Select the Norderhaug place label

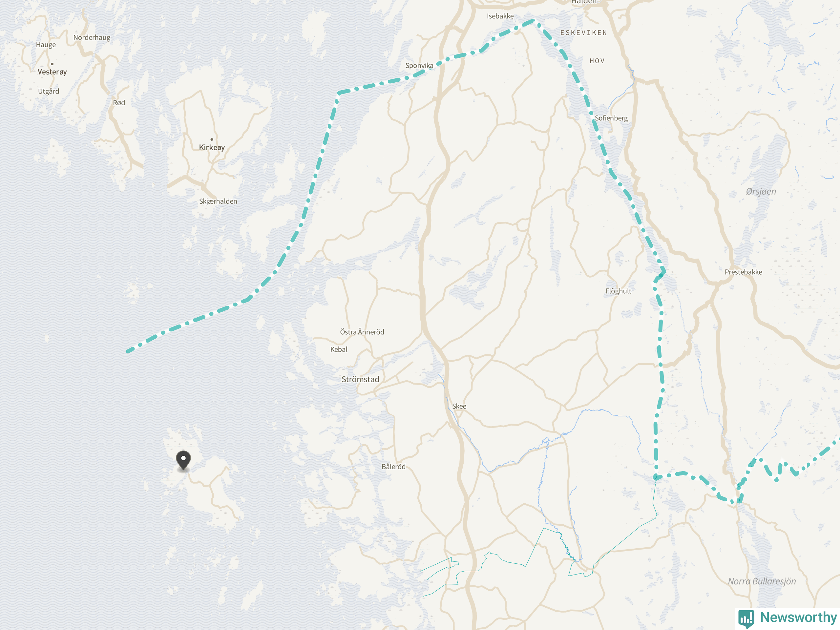click(92, 38)
